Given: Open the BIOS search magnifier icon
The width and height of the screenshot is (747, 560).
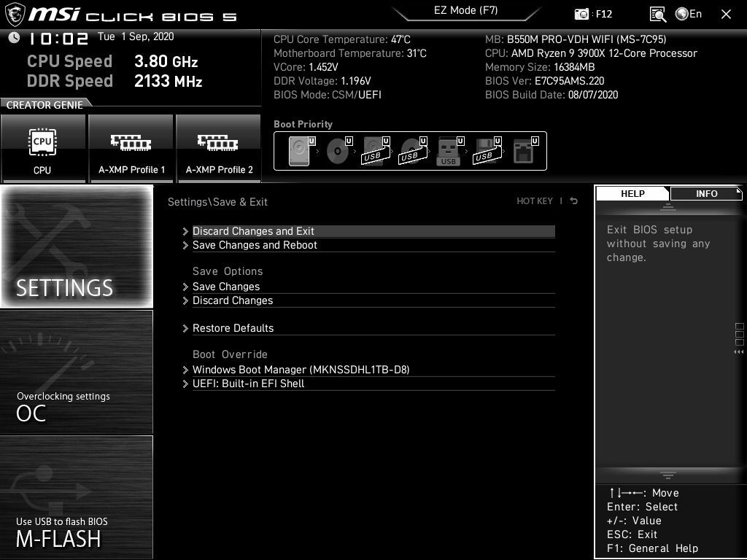Looking at the screenshot, I should click(658, 15).
